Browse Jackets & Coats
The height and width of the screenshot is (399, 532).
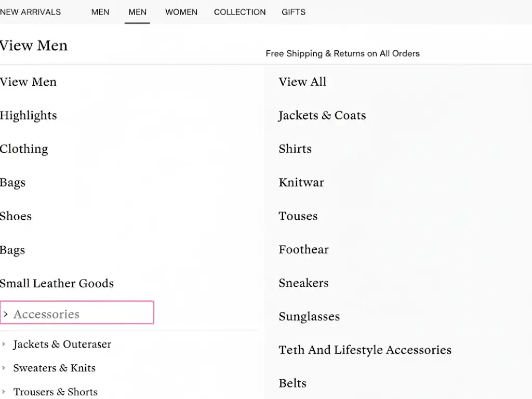(x=322, y=115)
